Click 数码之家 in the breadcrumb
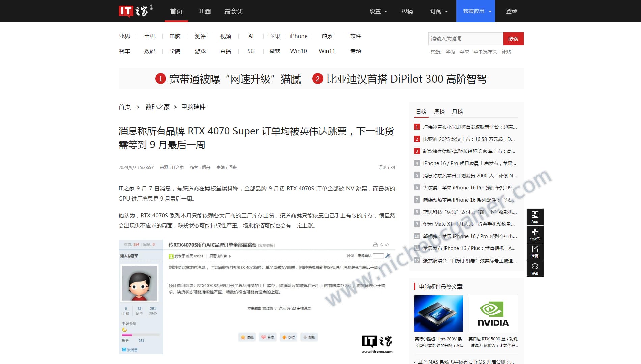The width and height of the screenshot is (641, 364). 158,107
